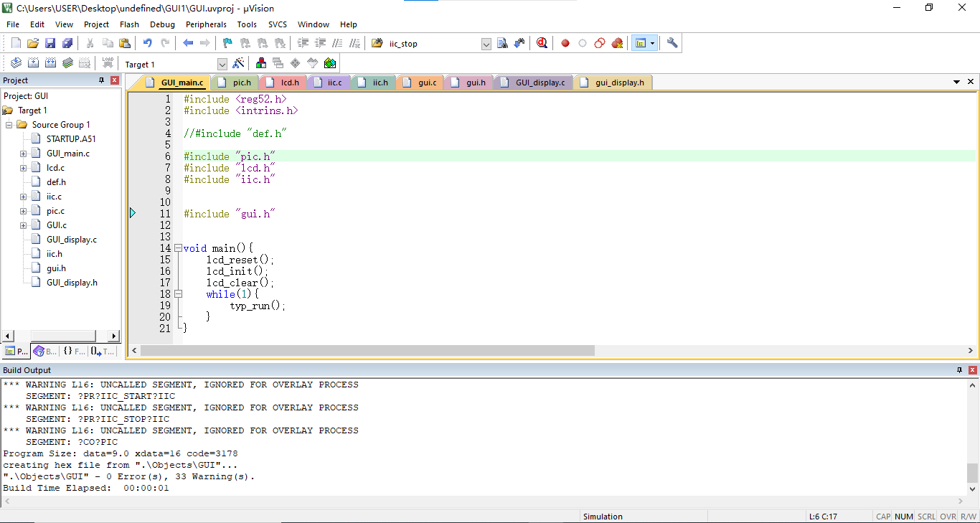Click the Undo arrow icon

148,43
